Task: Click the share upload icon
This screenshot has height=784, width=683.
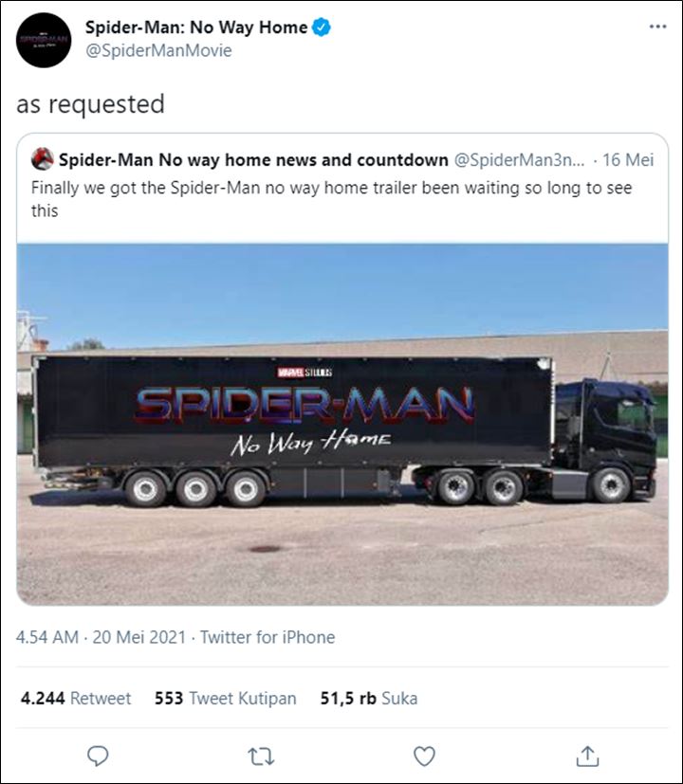Action: 587,756
